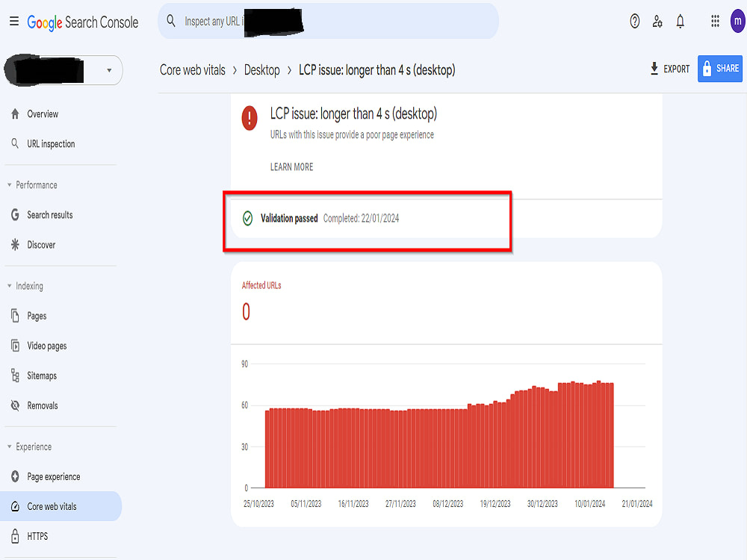Click the red error exclamation icon
The width and height of the screenshot is (747, 560).
249,118
